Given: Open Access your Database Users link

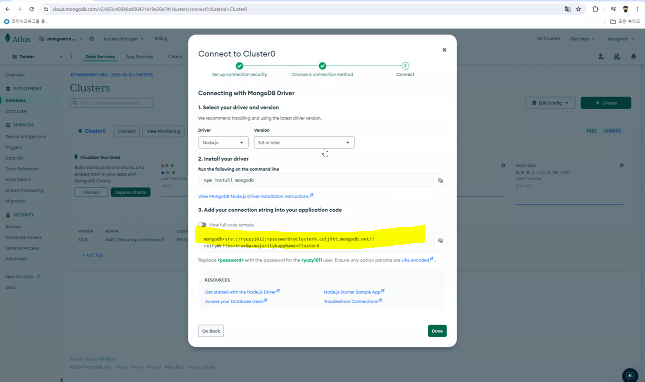Looking at the screenshot, I should pos(236,301).
